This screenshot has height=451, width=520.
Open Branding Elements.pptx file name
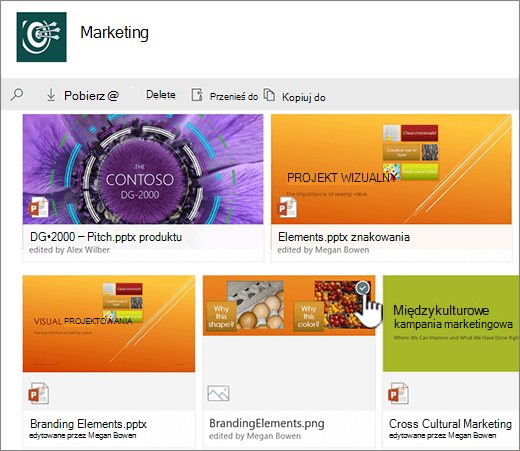coord(88,424)
